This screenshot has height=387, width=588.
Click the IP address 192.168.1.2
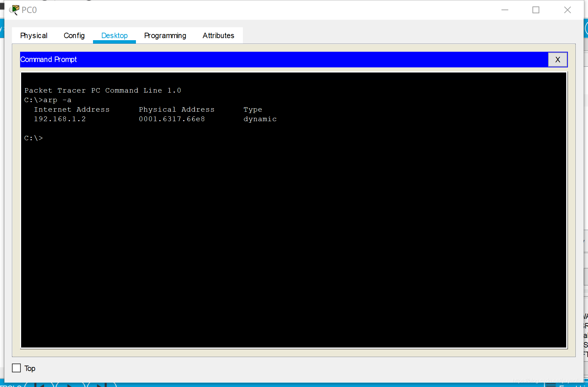[x=60, y=119]
